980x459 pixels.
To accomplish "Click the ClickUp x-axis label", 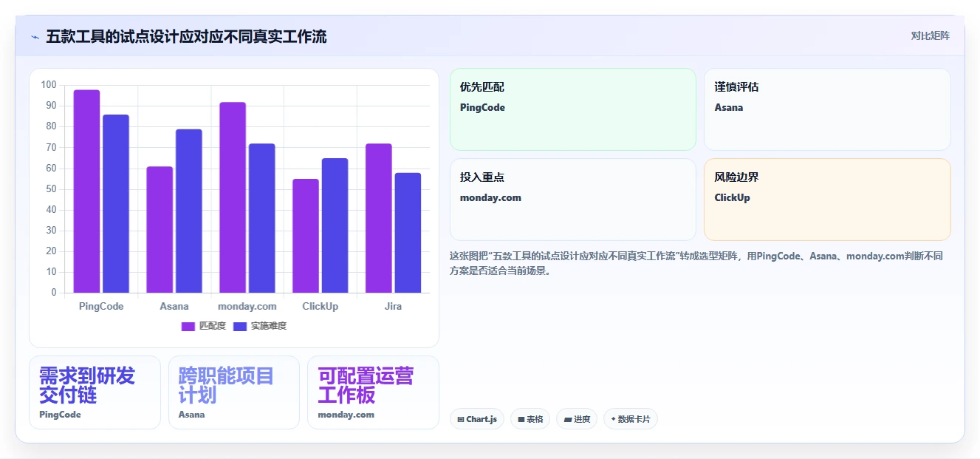I will point(321,306).
